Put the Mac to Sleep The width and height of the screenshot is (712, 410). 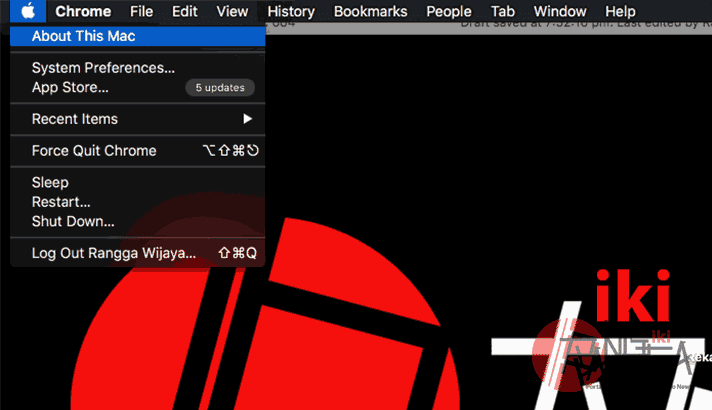point(138,183)
